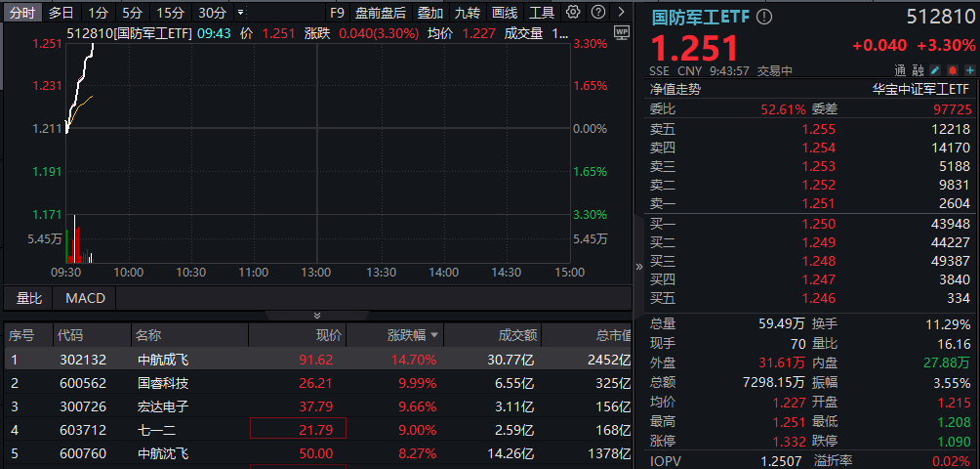Select row 国睿科技 in the table
Viewport: 980px width, 469px height.
[x=317, y=383]
